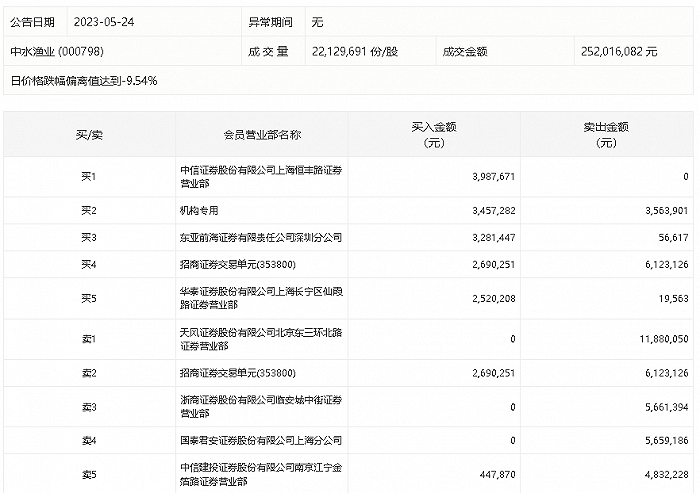The image size is (700, 493).
Task: Click the 买/卖 column header
Action: tap(88, 135)
